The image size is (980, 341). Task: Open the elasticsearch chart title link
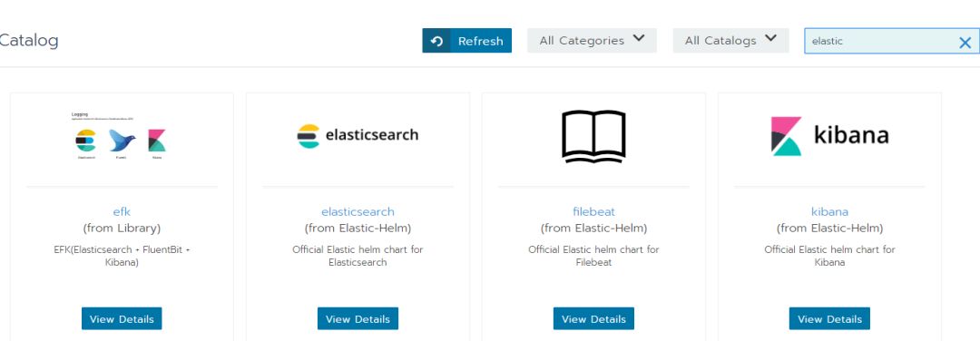[x=358, y=211]
